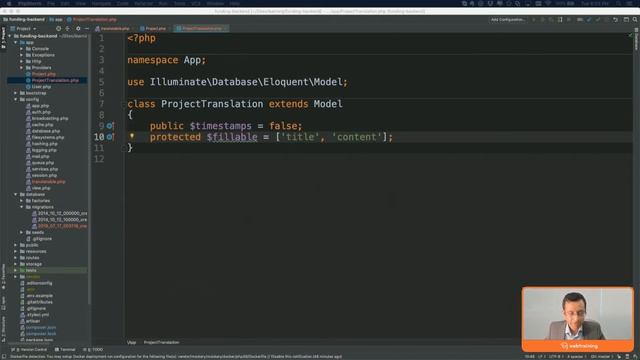Click the UTF-8 encoding in status bar
Screen dimensions: 640x360
(556, 356)
